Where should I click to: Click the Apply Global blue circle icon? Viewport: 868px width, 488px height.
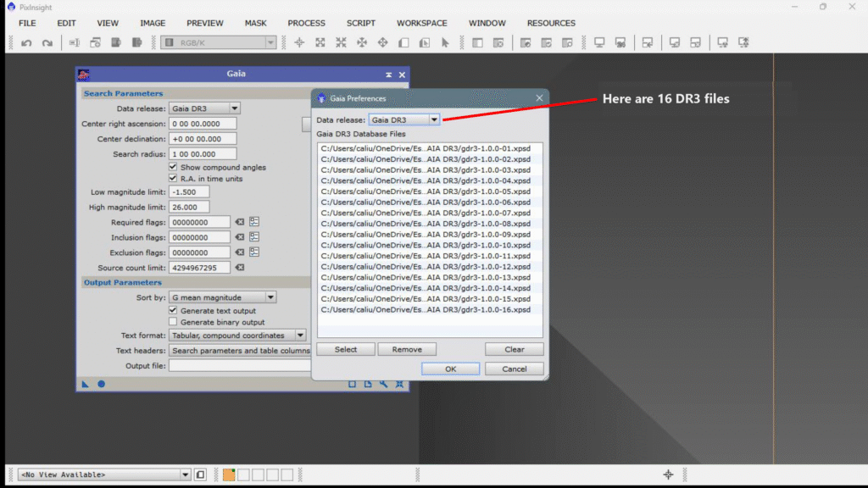tap(102, 384)
